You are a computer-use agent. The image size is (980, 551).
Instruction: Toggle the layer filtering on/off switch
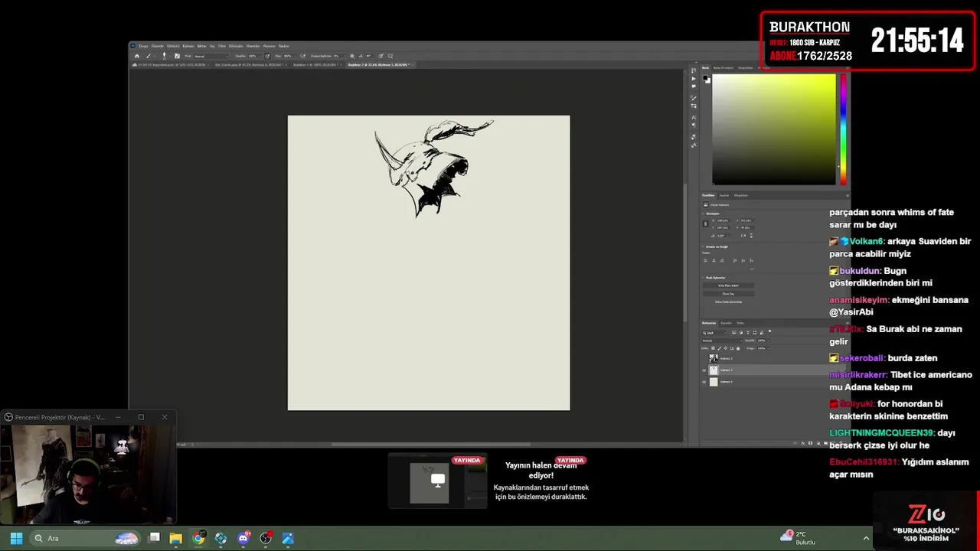point(769,331)
